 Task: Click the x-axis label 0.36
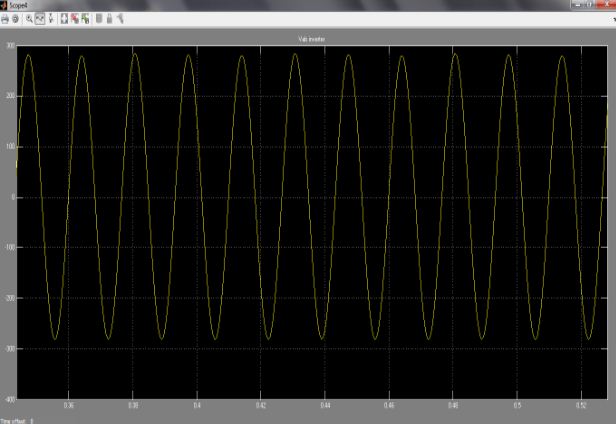pyautogui.click(x=68, y=406)
